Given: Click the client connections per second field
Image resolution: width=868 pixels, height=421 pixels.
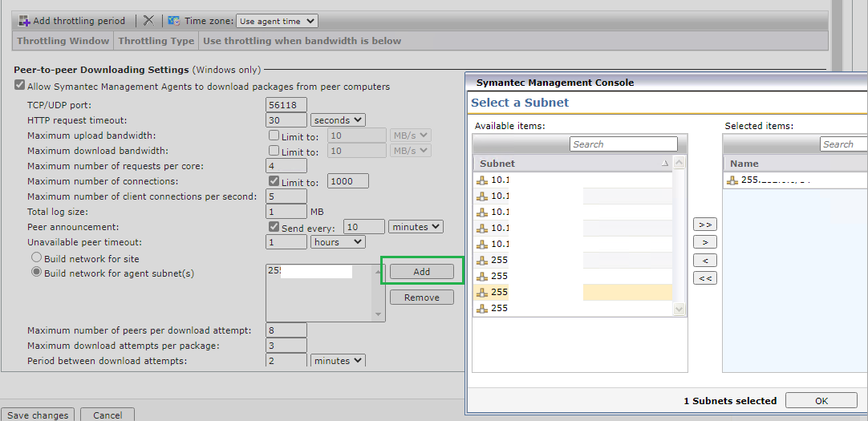Looking at the screenshot, I should coord(286,196).
